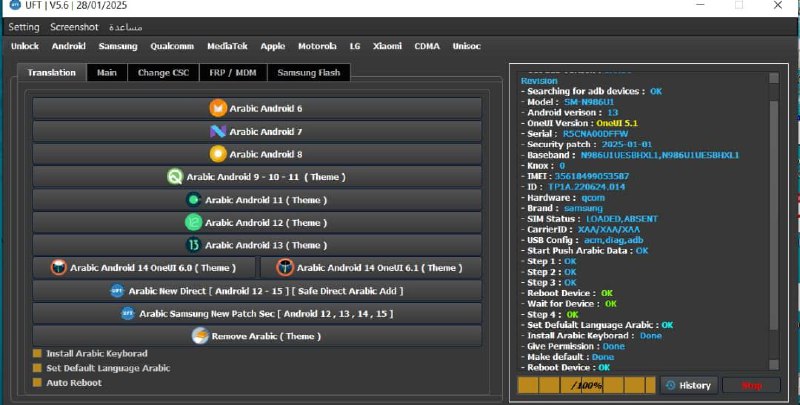Click the Arabic Android 6 marshmallow icon
Screen dimensions: 800x405
pyautogui.click(x=218, y=108)
